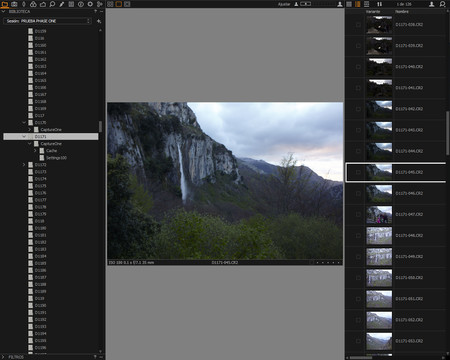Open browser sort order icon
450x360 pixels.
point(379,4)
